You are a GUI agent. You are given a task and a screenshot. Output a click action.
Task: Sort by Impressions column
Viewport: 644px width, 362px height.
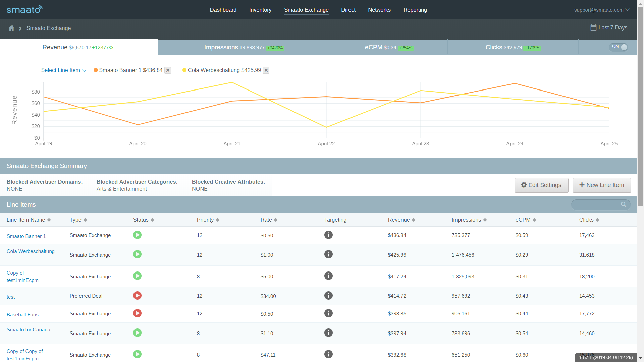pos(469,220)
